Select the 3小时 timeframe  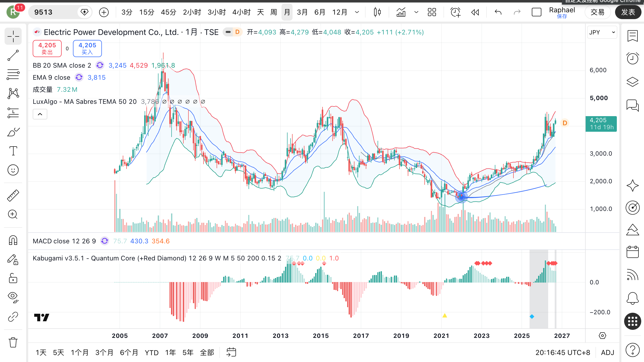217,12
